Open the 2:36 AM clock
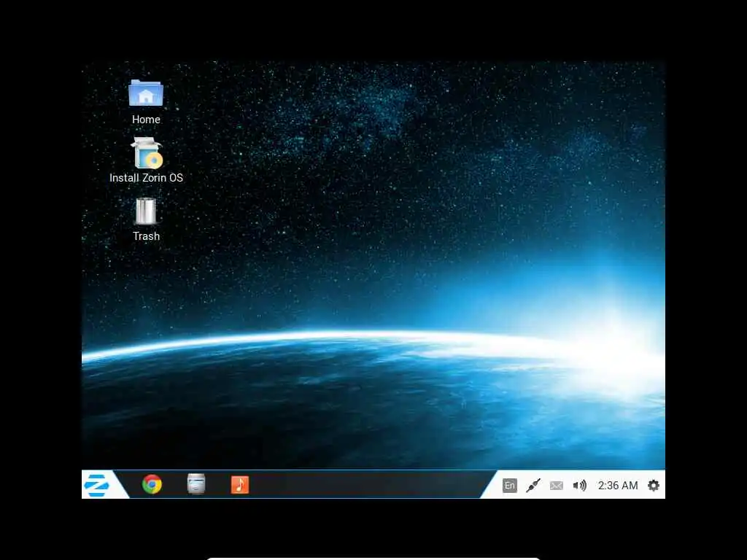 618,485
